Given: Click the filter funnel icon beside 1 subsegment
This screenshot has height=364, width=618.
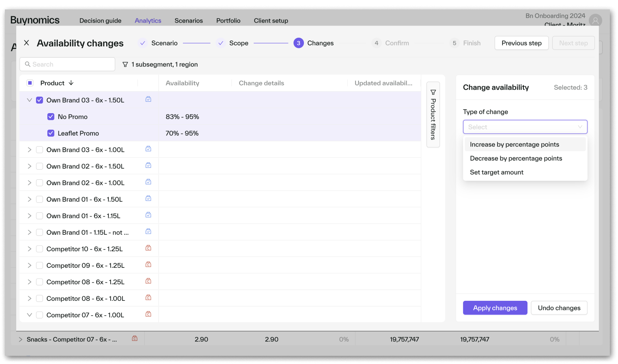Looking at the screenshot, I should [125, 65].
